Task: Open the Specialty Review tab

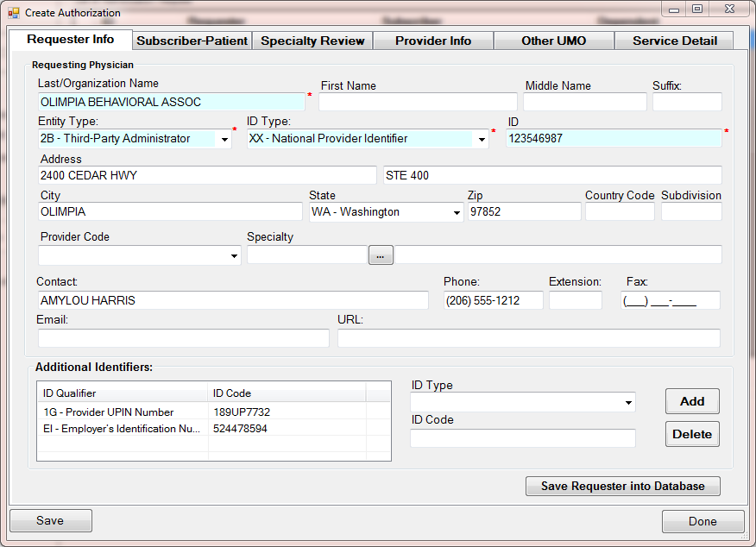Action: (x=312, y=41)
